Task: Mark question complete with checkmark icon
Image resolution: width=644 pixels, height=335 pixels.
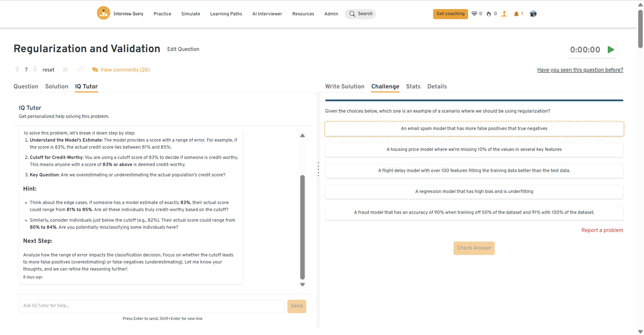Action: click(x=80, y=69)
